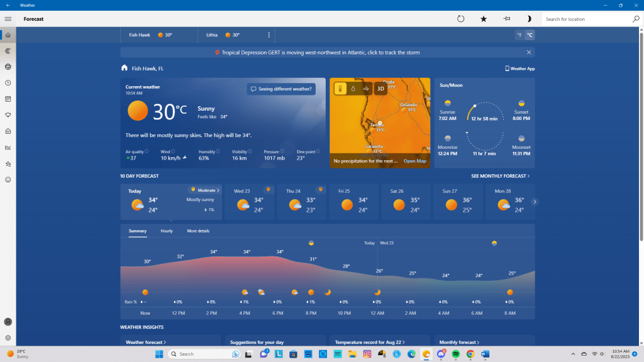Switch to the Hourly tab
Image resolution: width=644 pixels, height=362 pixels.
tap(167, 231)
